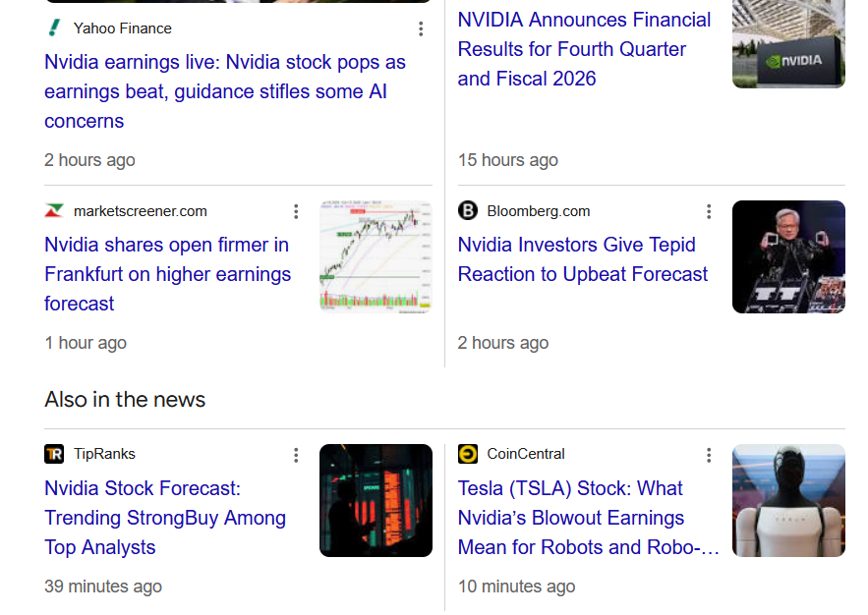Image resolution: width=868 pixels, height=615 pixels.
Task: Click the Yahoo Finance source name
Action: coord(122,28)
